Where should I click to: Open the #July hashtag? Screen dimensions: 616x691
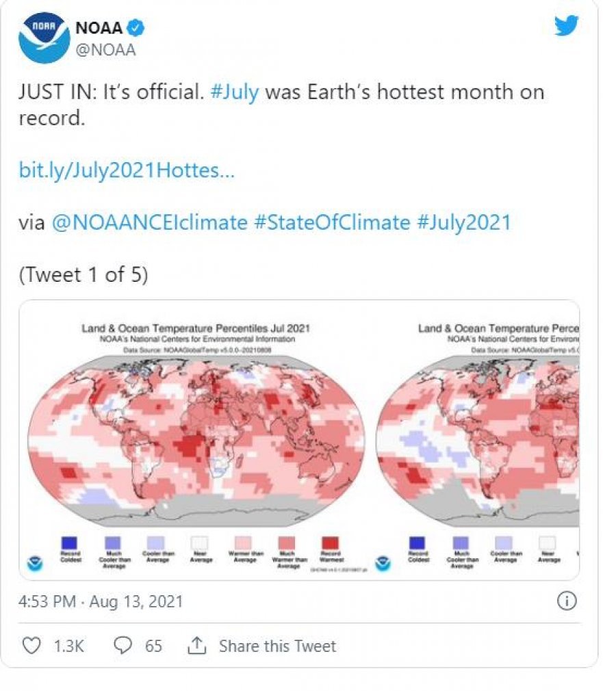tap(235, 92)
